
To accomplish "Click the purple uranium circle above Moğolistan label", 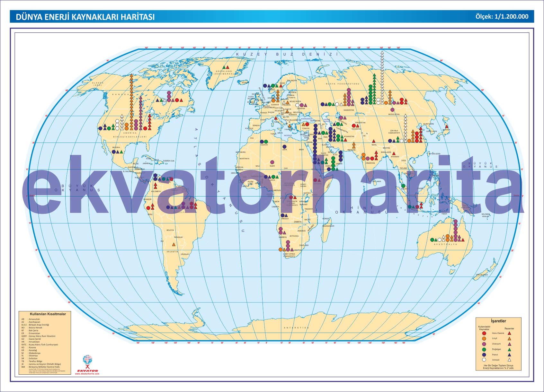I will pyautogui.click(x=392, y=110).
